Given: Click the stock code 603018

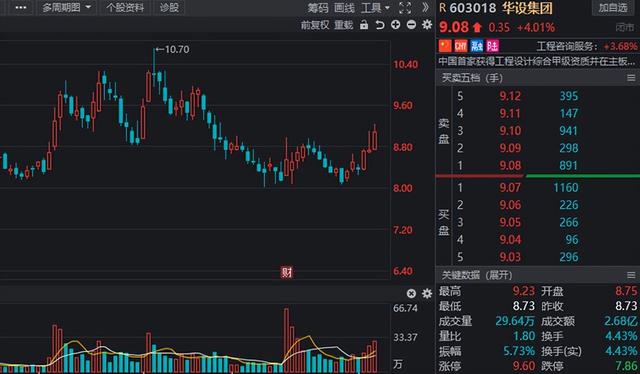Looking at the screenshot, I should (473, 8).
